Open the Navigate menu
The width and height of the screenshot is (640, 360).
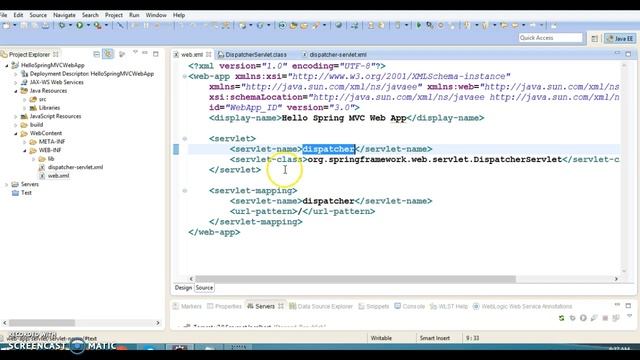(64, 15)
